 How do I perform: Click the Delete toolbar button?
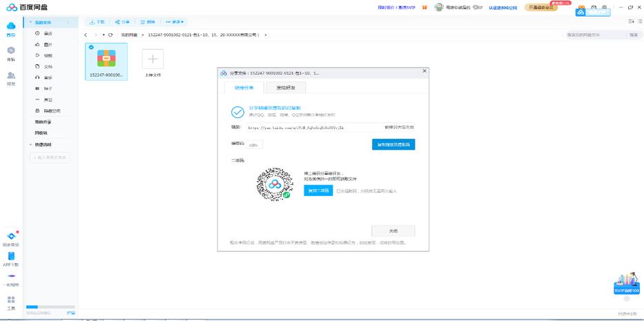pos(148,22)
